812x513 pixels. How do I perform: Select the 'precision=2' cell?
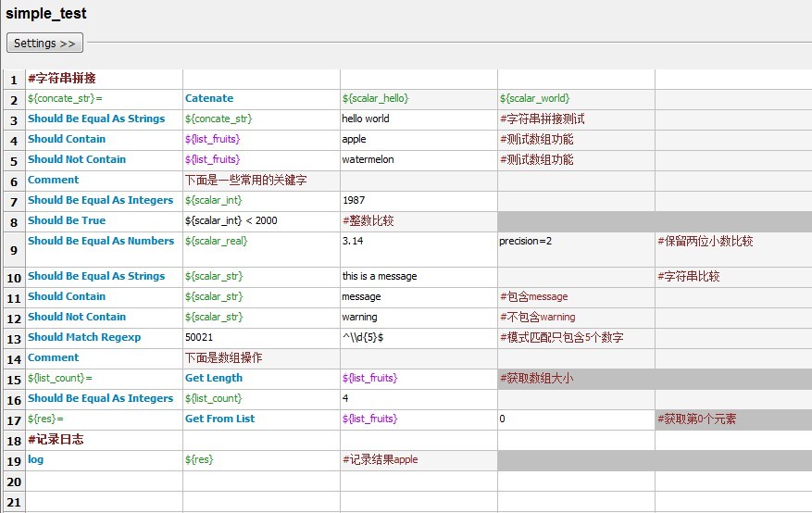[577, 249]
